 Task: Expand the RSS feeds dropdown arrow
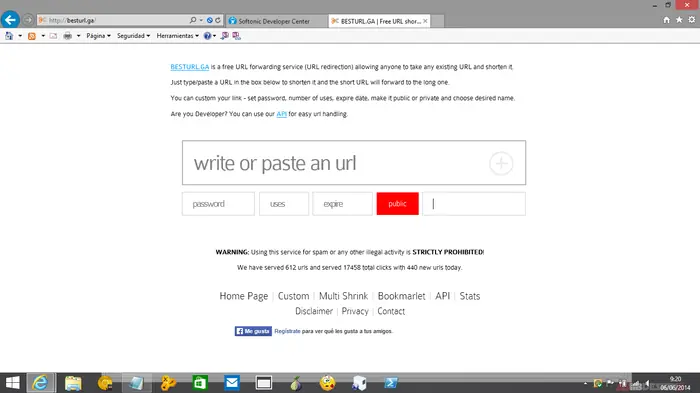(43, 36)
